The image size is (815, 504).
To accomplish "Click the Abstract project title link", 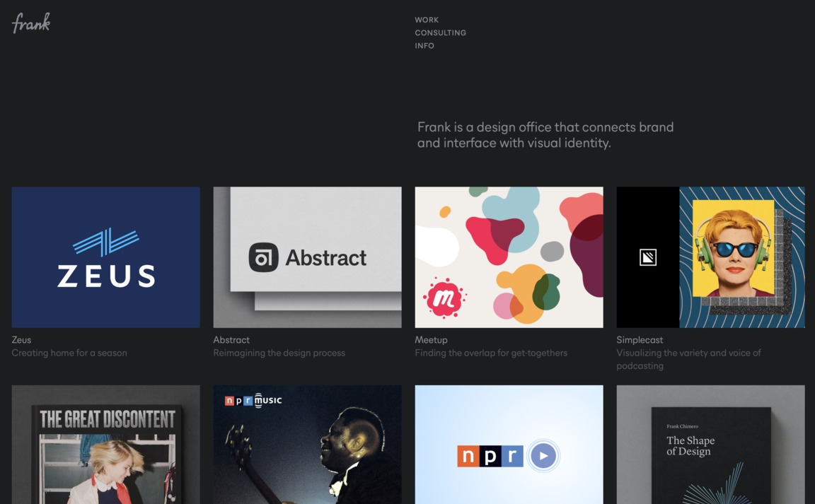I will point(231,340).
